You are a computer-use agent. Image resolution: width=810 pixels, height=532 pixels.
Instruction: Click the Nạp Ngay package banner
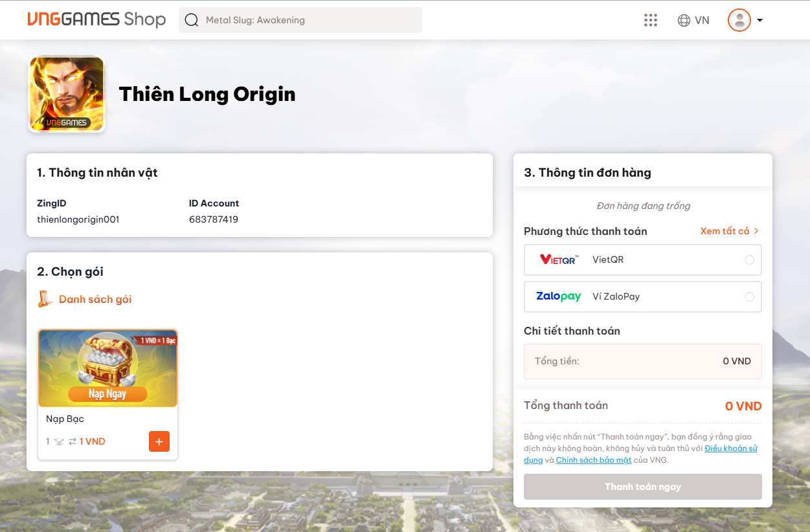107,368
